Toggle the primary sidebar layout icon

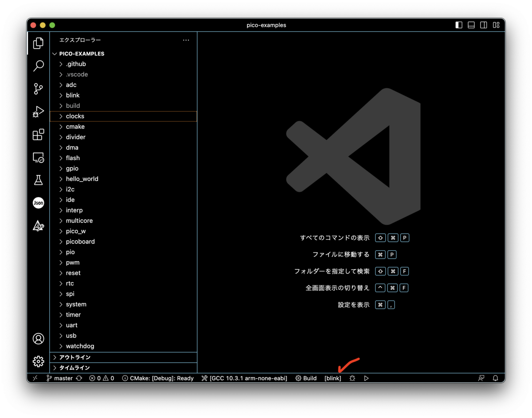459,25
